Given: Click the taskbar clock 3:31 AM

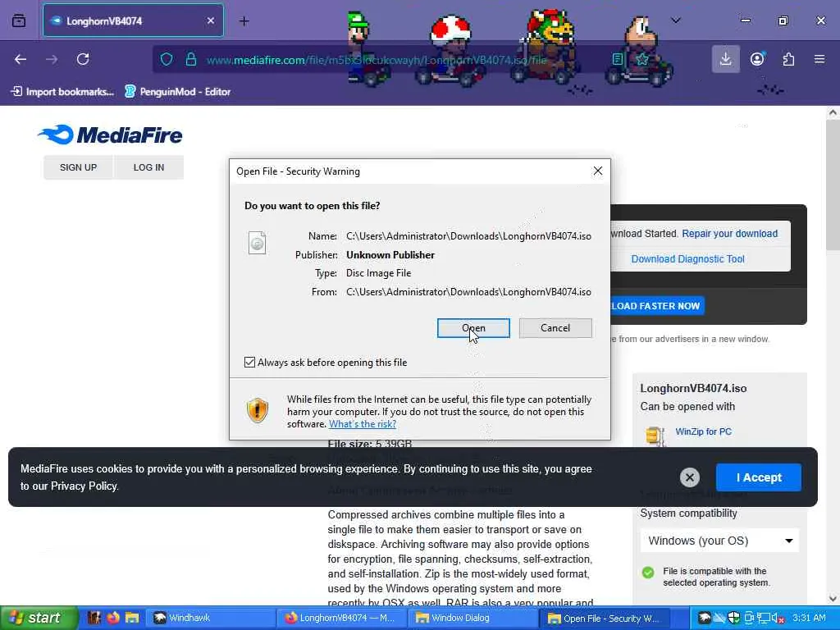Looking at the screenshot, I should click(810, 618).
